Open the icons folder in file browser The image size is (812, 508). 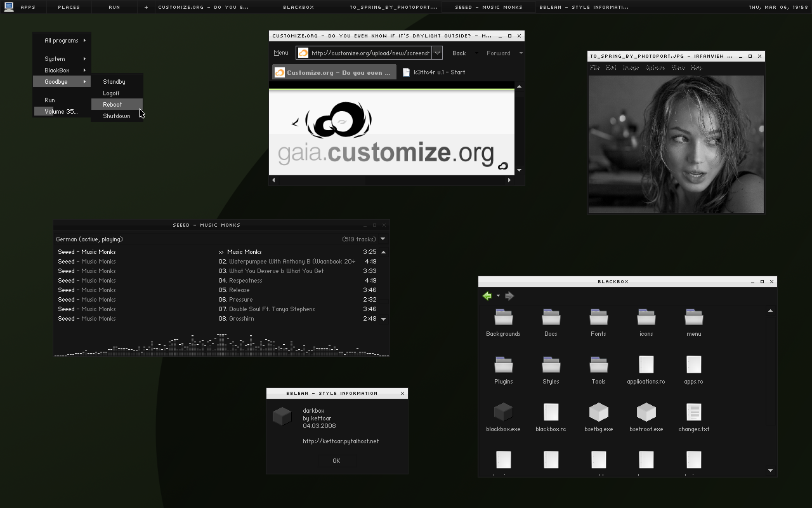click(x=646, y=317)
